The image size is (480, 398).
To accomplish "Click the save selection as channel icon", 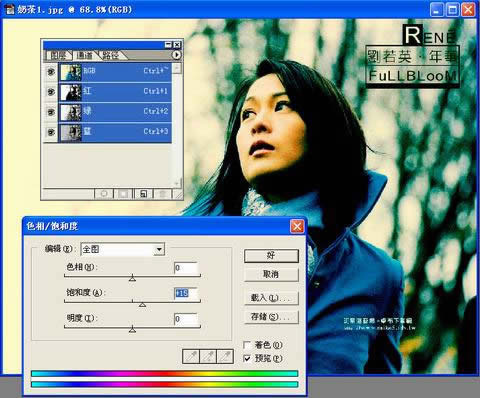I will (123, 194).
